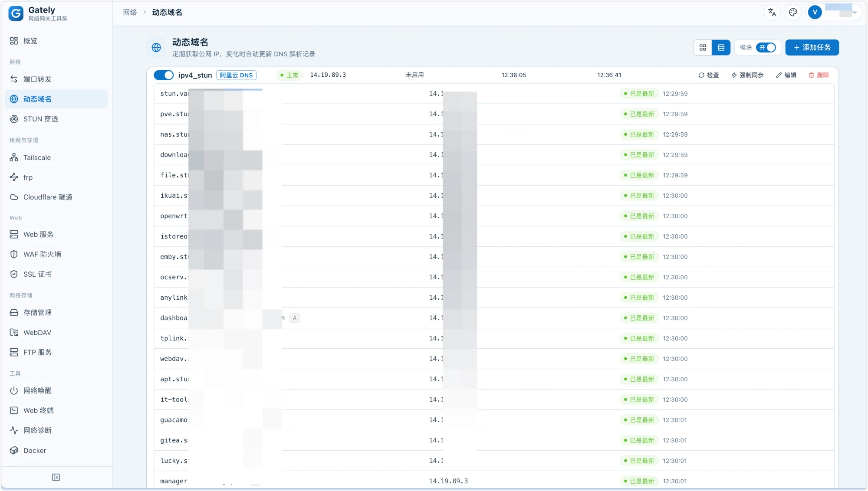Click 12:30:01 in lucky row
This screenshot has height=491, width=868.
point(675,461)
